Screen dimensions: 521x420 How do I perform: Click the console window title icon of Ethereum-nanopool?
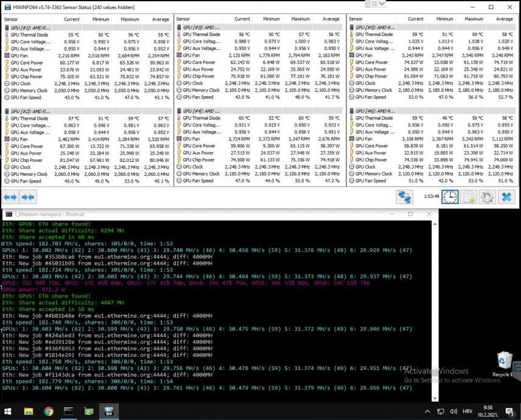(9, 214)
